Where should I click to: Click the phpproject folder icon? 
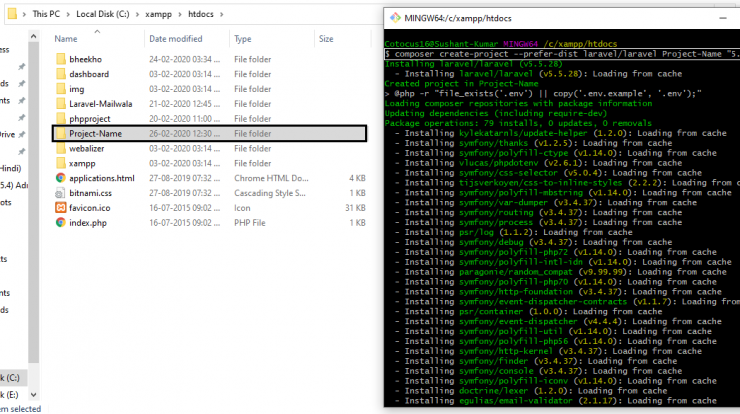pyautogui.click(x=61, y=118)
